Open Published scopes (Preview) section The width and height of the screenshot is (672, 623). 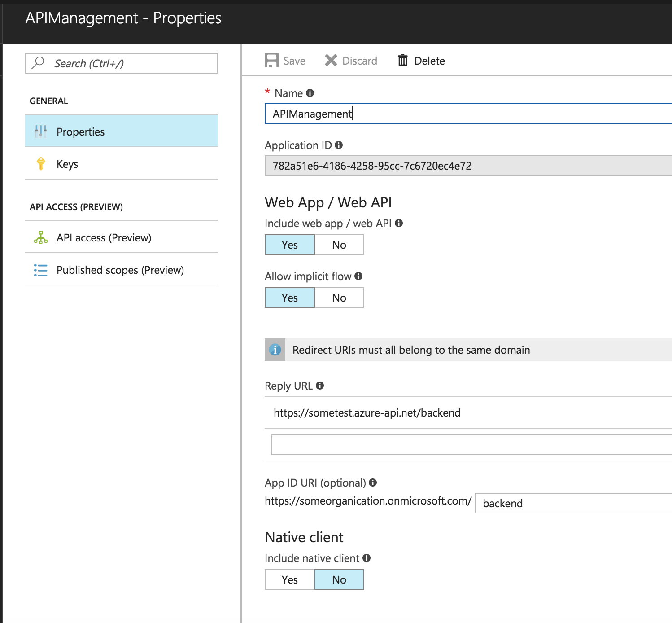[x=122, y=270]
